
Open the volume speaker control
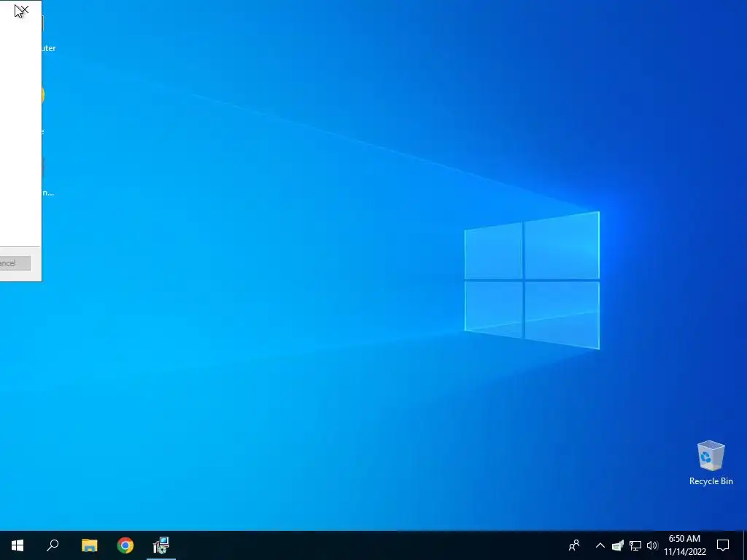[x=652, y=545]
